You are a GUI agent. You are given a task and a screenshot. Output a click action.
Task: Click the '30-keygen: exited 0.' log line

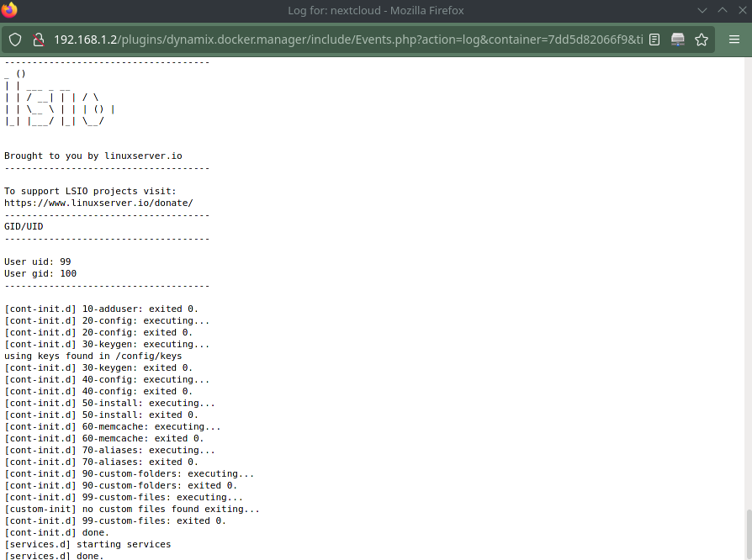pyautogui.click(x=98, y=367)
